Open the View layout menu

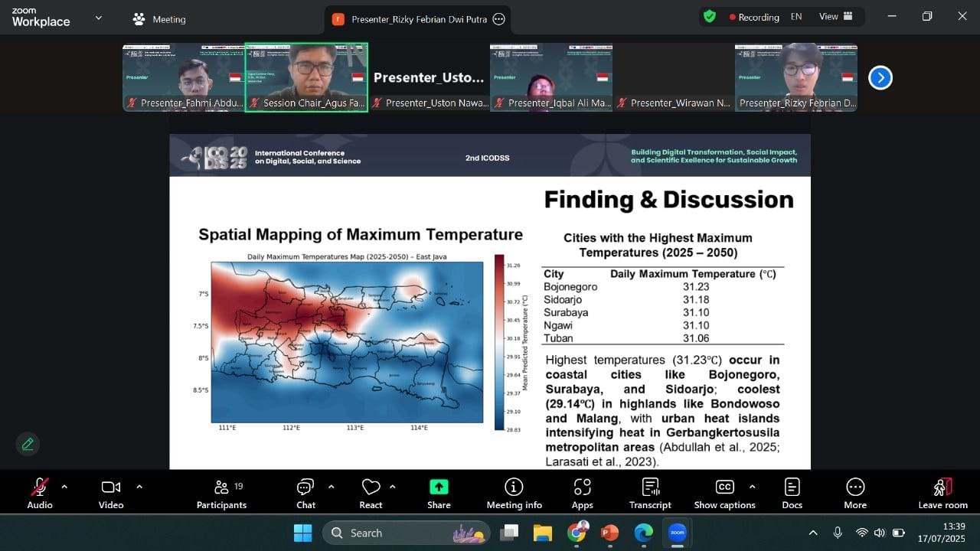point(835,17)
